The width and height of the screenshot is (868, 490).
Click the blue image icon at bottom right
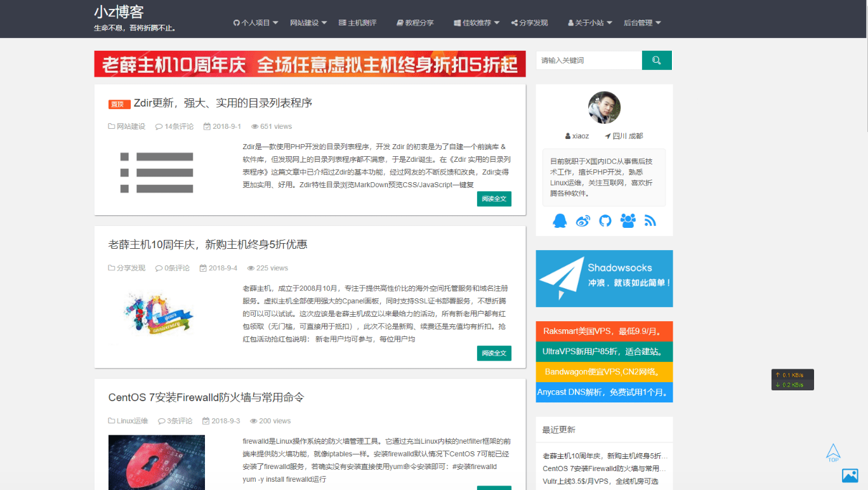coord(850,475)
